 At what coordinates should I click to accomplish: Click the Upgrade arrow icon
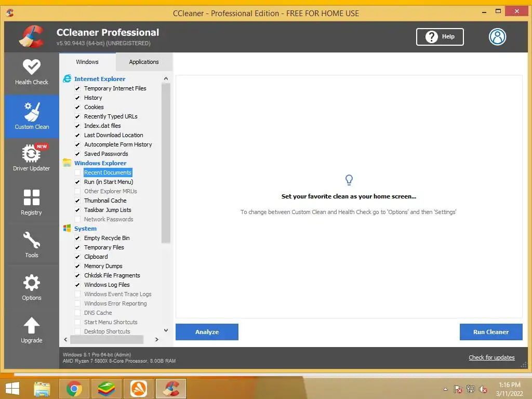pyautogui.click(x=32, y=325)
